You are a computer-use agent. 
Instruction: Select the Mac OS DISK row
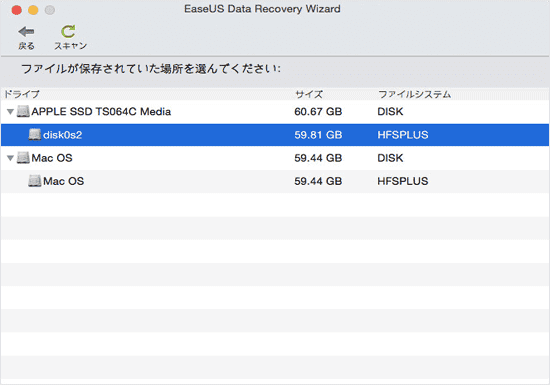[x=275, y=158]
